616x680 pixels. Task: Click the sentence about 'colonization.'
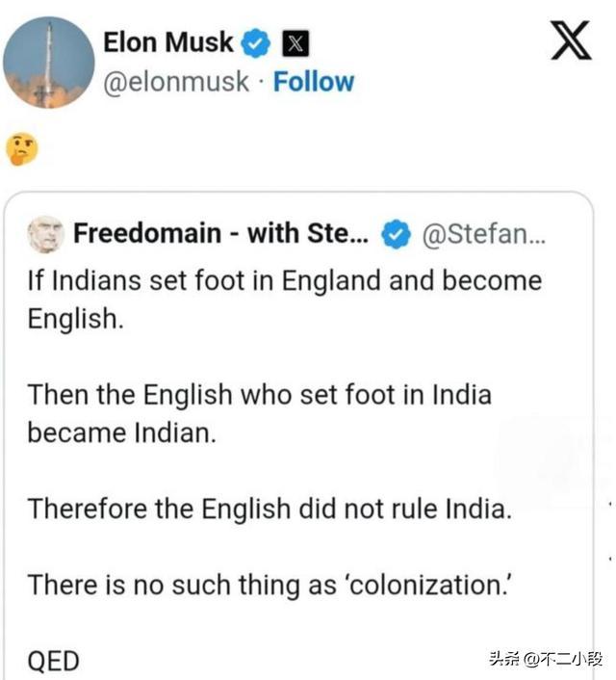pos(269,585)
